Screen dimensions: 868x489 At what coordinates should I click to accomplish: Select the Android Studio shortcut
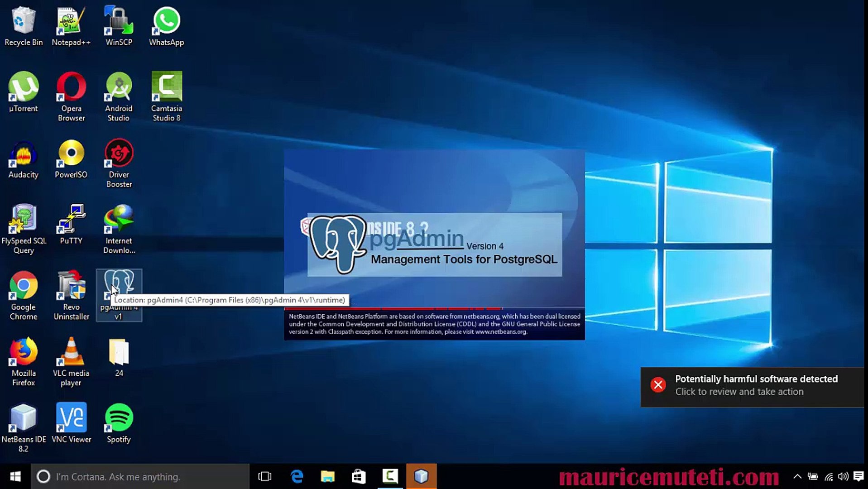pos(119,97)
